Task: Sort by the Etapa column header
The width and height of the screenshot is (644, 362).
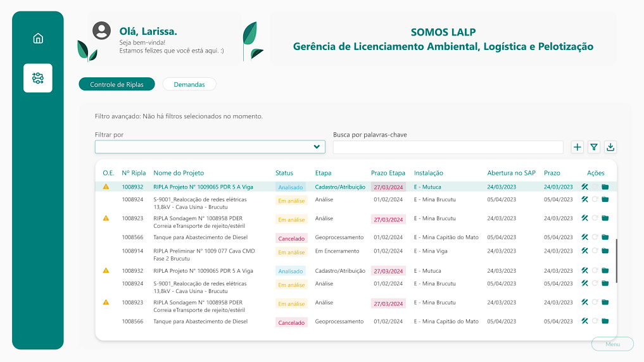Action: point(323,173)
